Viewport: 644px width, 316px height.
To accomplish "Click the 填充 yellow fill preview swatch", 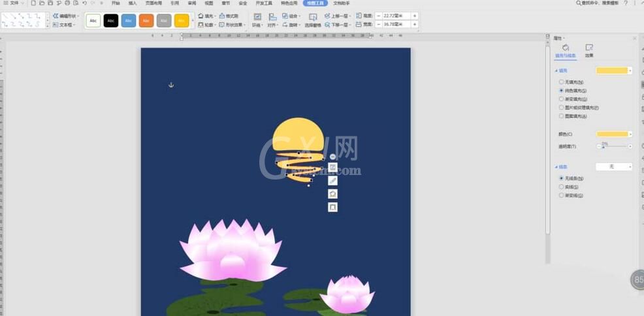I will (612, 71).
